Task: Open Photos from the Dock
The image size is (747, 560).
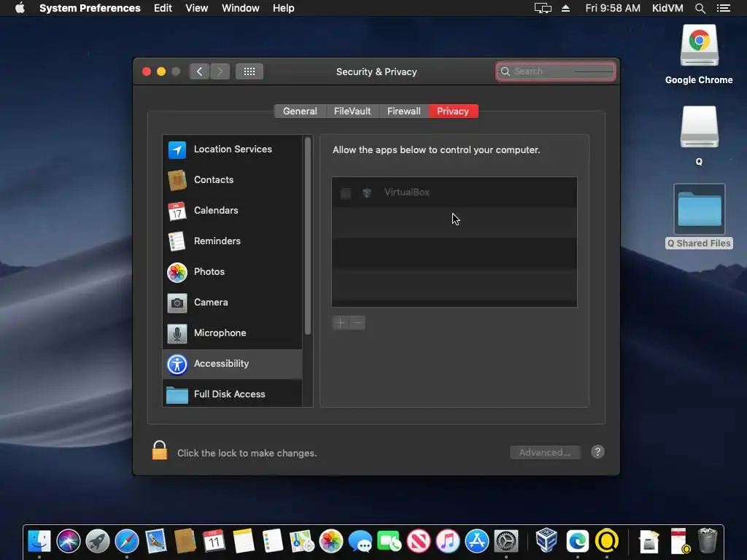Action: 330,542
